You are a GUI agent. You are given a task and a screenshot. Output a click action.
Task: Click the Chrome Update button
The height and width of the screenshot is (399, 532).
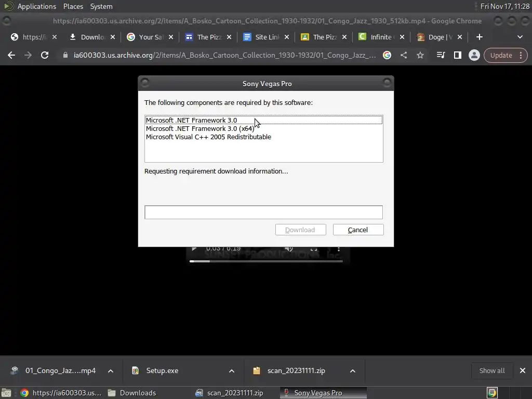tap(501, 55)
